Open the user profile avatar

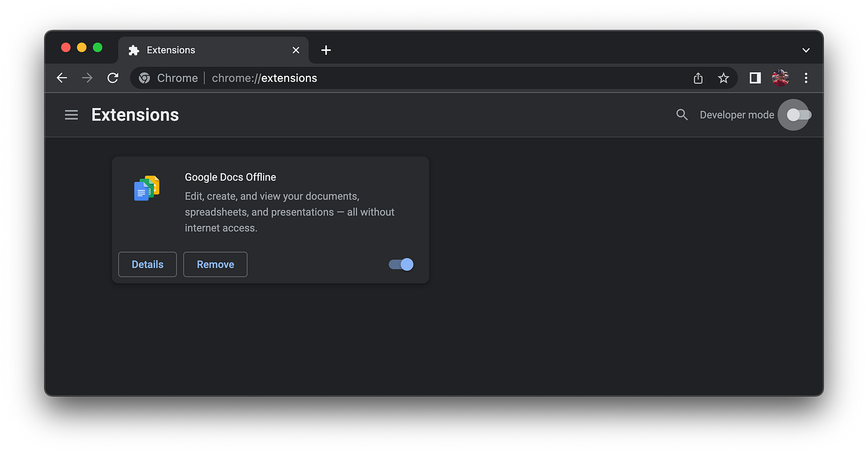780,78
